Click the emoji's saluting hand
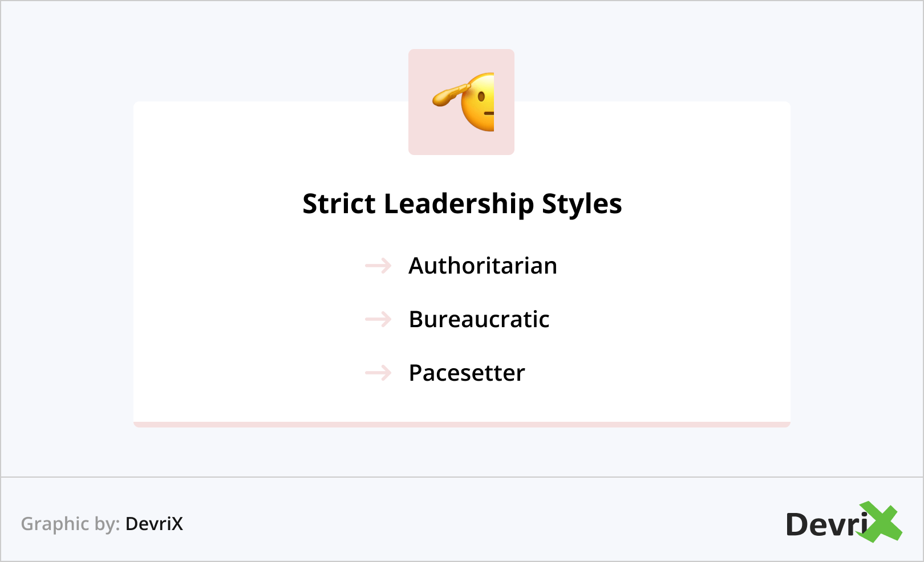Viewport: 924px width, 562px height. click(449, 95)
